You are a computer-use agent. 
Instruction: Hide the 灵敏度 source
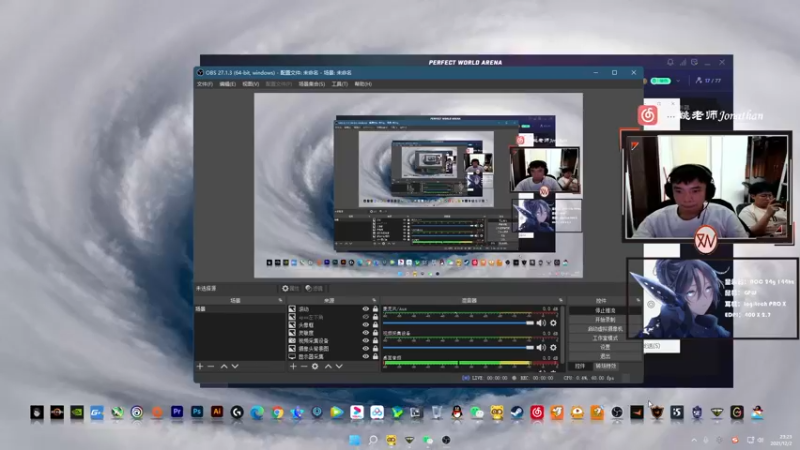[x=365, y=333]
